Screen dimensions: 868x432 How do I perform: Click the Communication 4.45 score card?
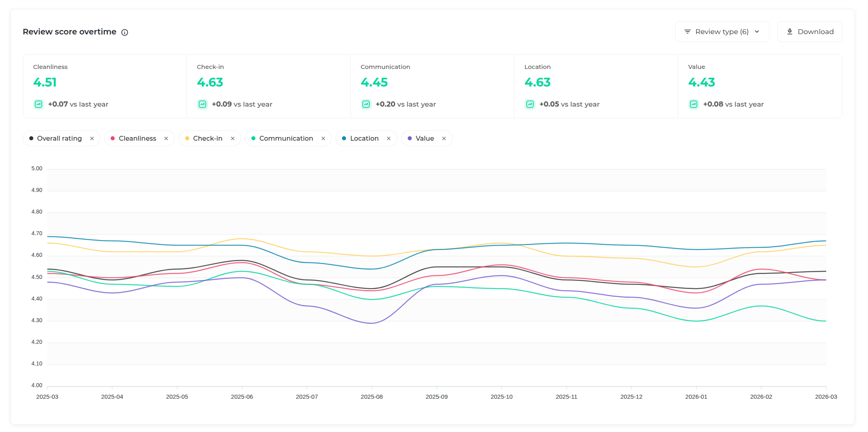click(x=432, y=86)
